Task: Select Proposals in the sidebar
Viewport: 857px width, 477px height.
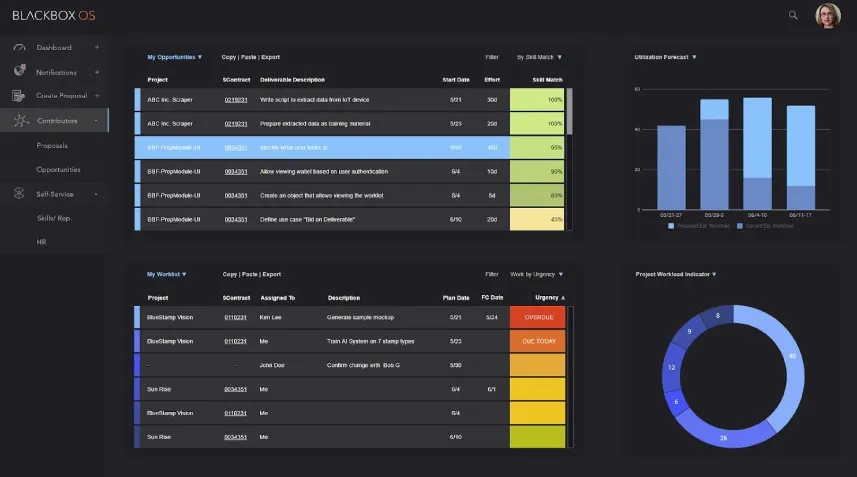Action: coord(52,145)
